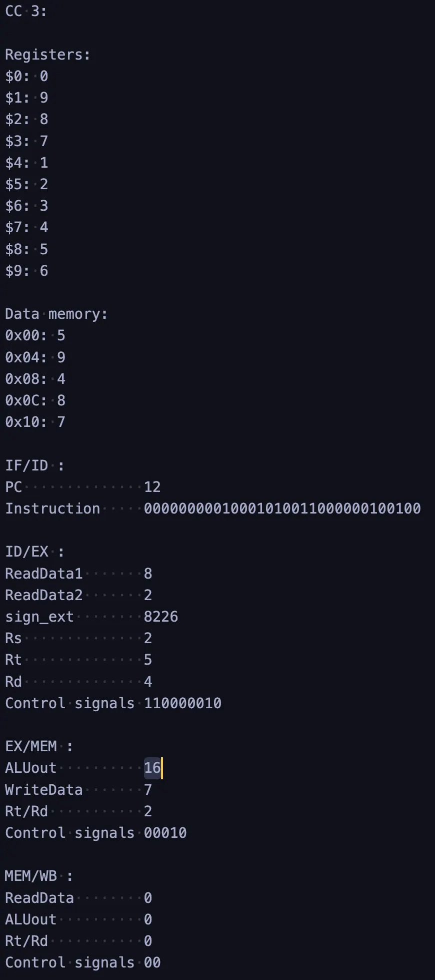Click the highlighted ALUout value 16
This screenshot has width=435, height=980.
pos(152,768)
